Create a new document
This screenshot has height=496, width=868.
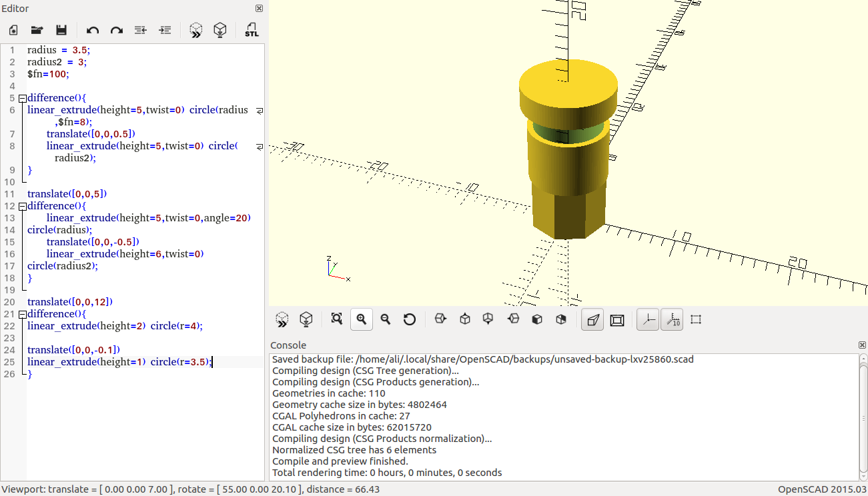pyautogui.click(x=13, y=29)
